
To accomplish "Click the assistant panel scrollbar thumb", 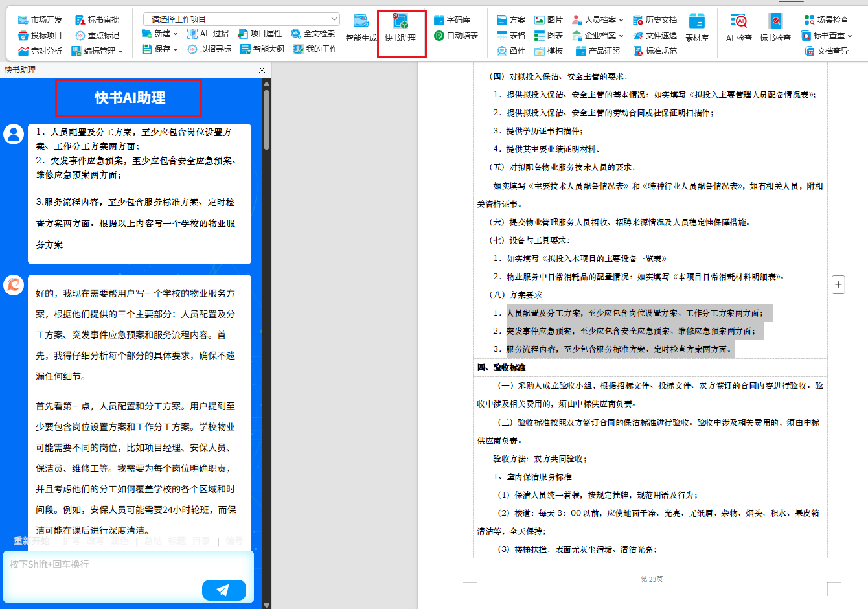I will click(x=266, y=120).
